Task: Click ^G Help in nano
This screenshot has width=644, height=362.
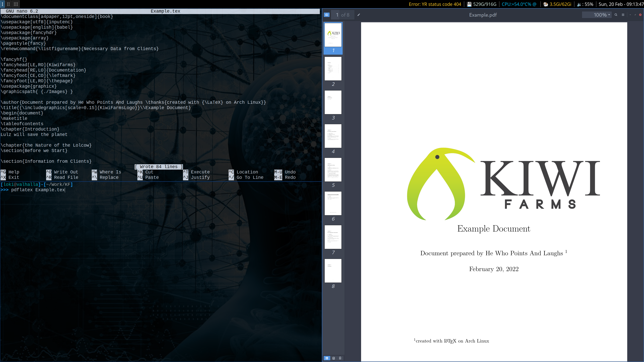Action: click(x=10, y=172)
